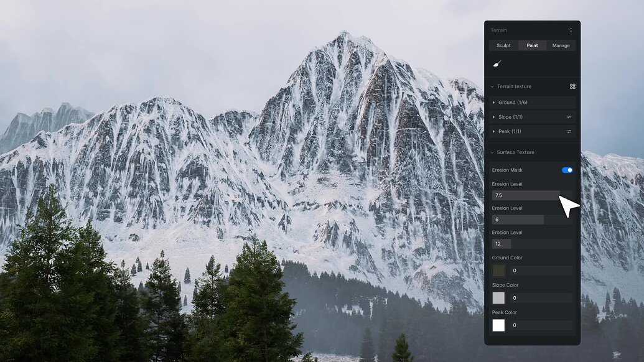Open the Manage tab

pyautogui.click(x=561, y=45)
